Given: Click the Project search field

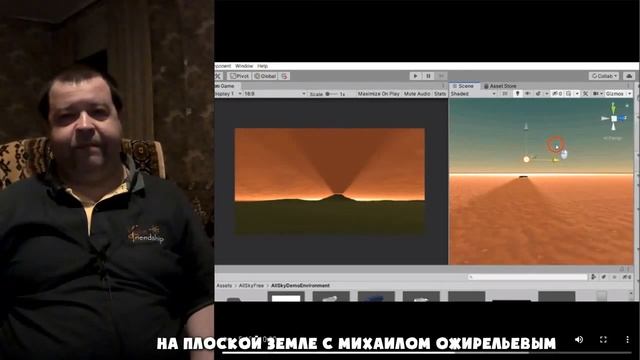Looking at the screenshot, I should tap(528, 277).
